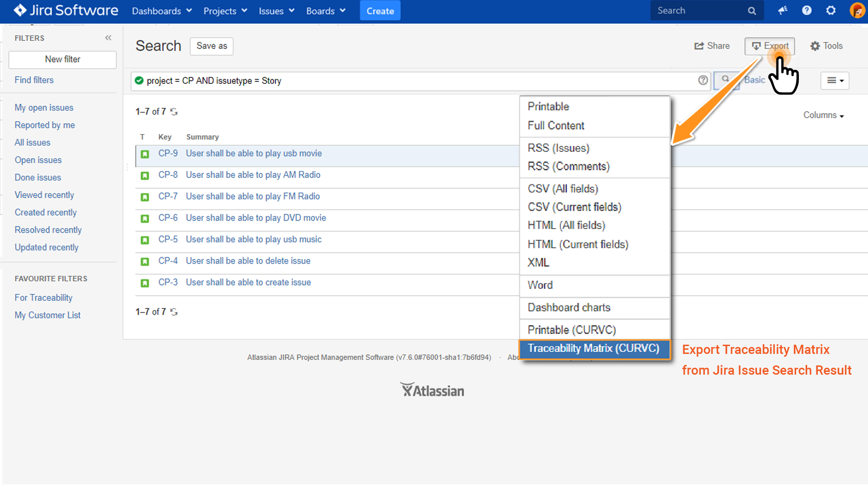This screenshot has height=494, width=868.
Task: Select Traceability Matrix (CURVC) from the export menu
Action: coord(594,349)
